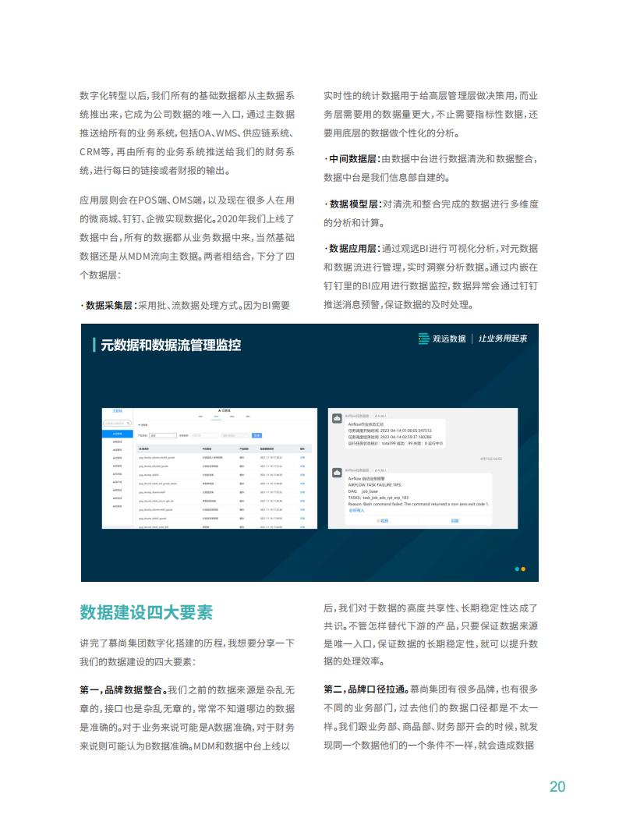This screenshot has width=619, height=840.
Task: Click the blue @ mention link in the failure card
Action: 356,511
